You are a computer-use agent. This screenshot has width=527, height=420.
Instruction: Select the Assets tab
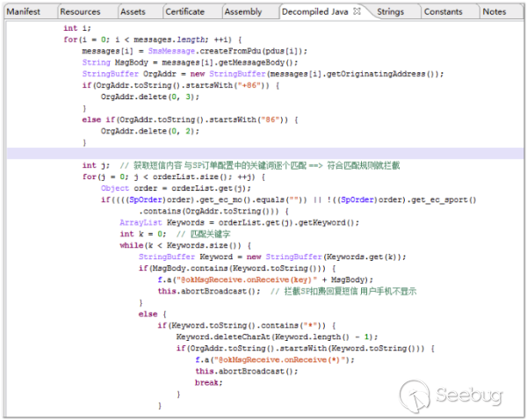[133, 11]
